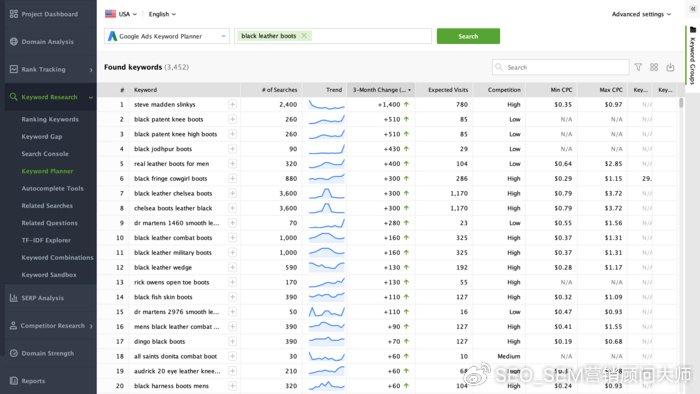
Task: Open the Keyword Groups side tab
Action: point(692,56)
